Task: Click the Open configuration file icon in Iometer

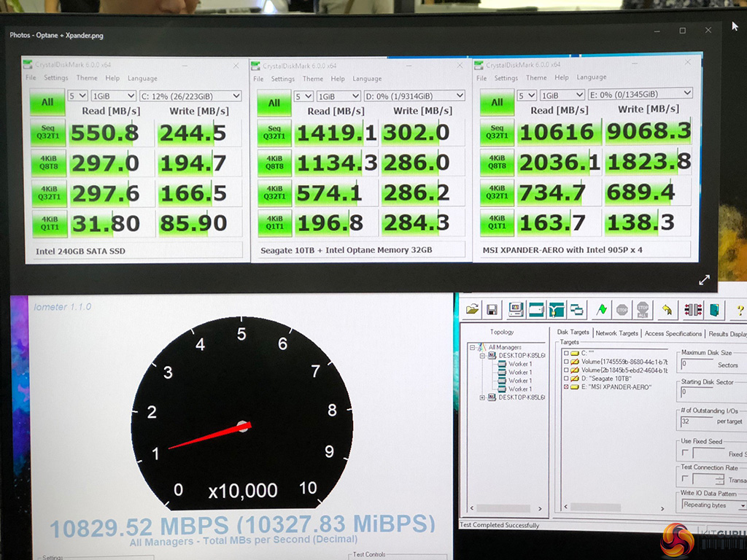Action: 472,310
